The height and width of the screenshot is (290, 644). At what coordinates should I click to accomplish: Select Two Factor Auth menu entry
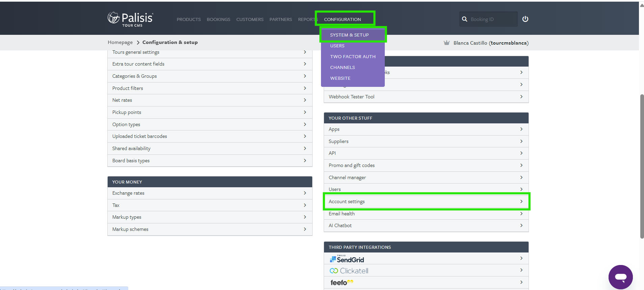353,56
